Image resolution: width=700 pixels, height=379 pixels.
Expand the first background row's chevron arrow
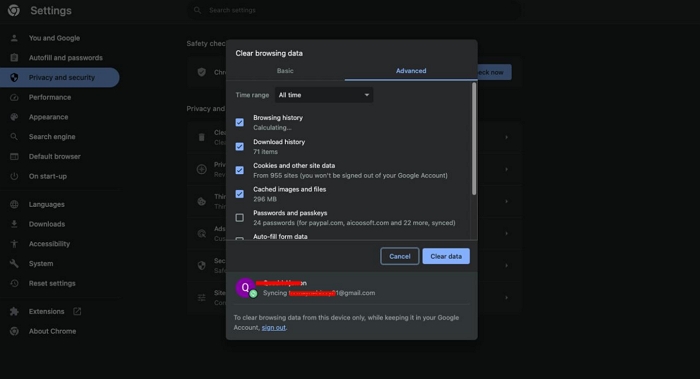point(506,137)
